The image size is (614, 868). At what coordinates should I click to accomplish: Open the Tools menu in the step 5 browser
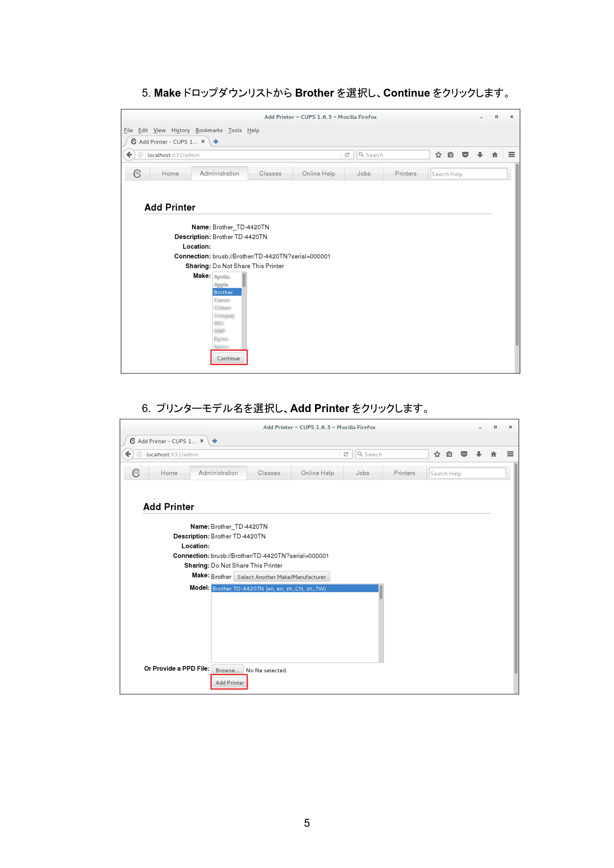click(235, 130)
